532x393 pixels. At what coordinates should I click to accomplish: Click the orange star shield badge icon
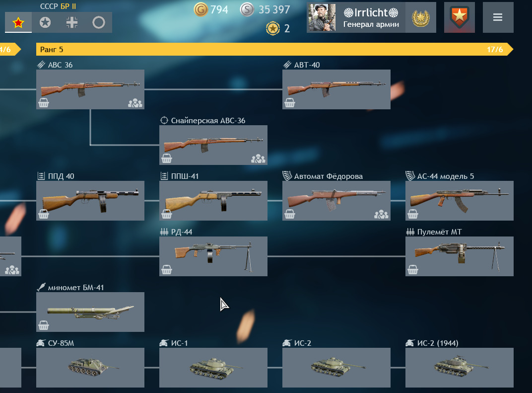click(x=460, y=17)
